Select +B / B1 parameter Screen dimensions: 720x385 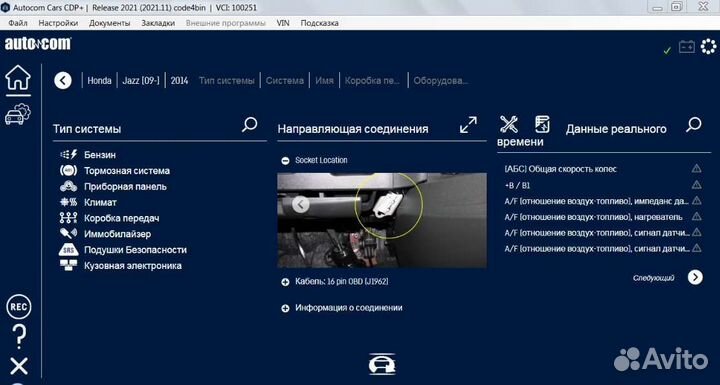click(517, 185)
